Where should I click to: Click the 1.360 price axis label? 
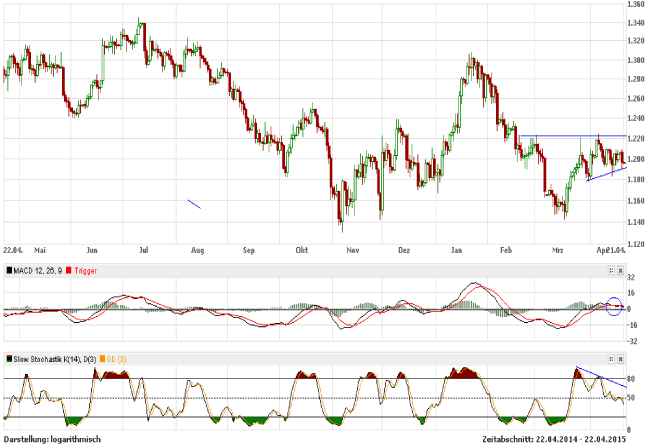[x=634, y=4]
